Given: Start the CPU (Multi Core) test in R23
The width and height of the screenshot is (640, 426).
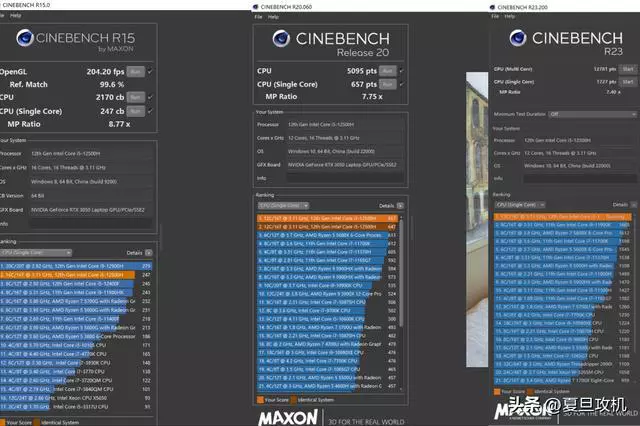Looking at the screenshot, I should [628, 68].
